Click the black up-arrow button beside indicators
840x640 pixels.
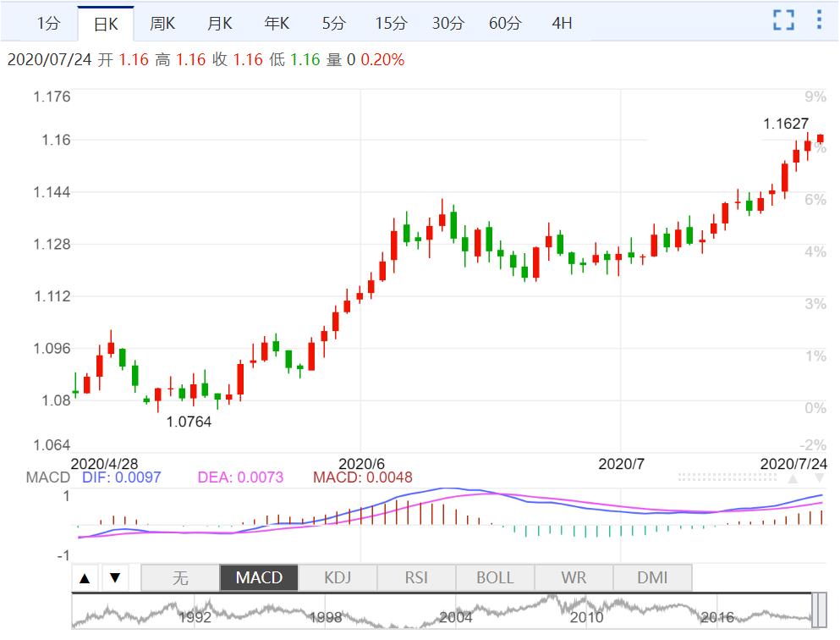(85, 579)
